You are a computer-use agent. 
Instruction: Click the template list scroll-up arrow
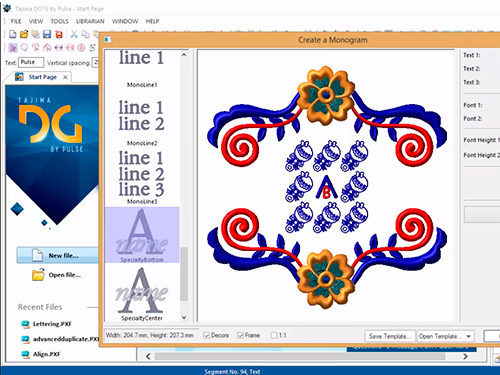(184, 55)
